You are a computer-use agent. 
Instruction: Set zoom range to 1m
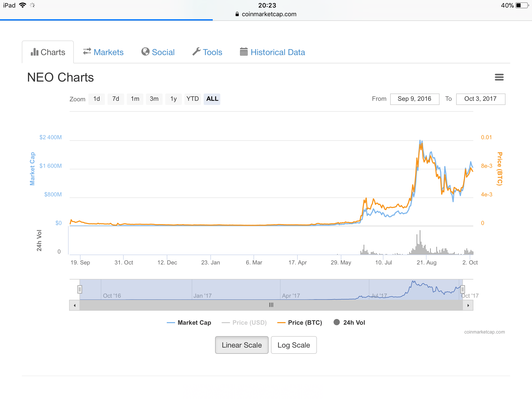(135, 99)
